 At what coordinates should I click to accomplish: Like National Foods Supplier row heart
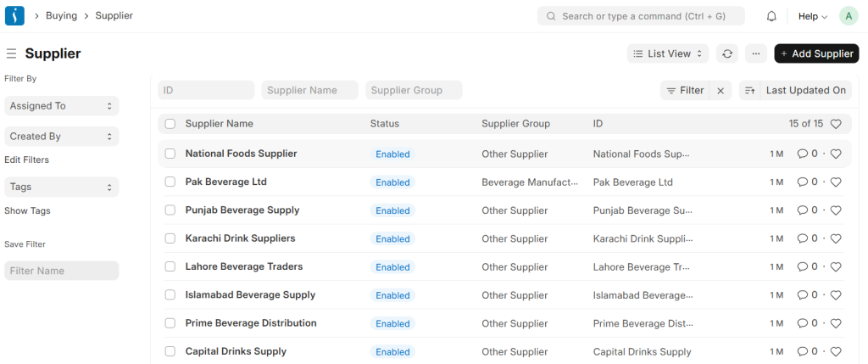836,154
